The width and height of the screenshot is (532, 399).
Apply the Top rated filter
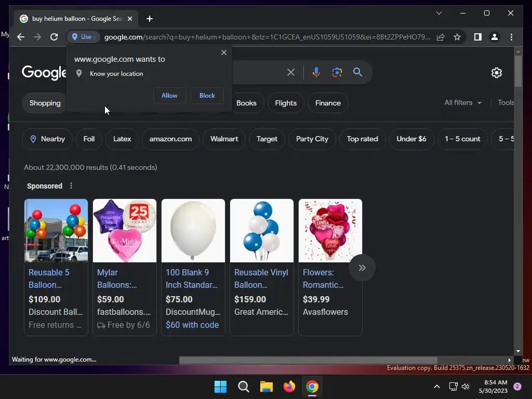[362, 139]
